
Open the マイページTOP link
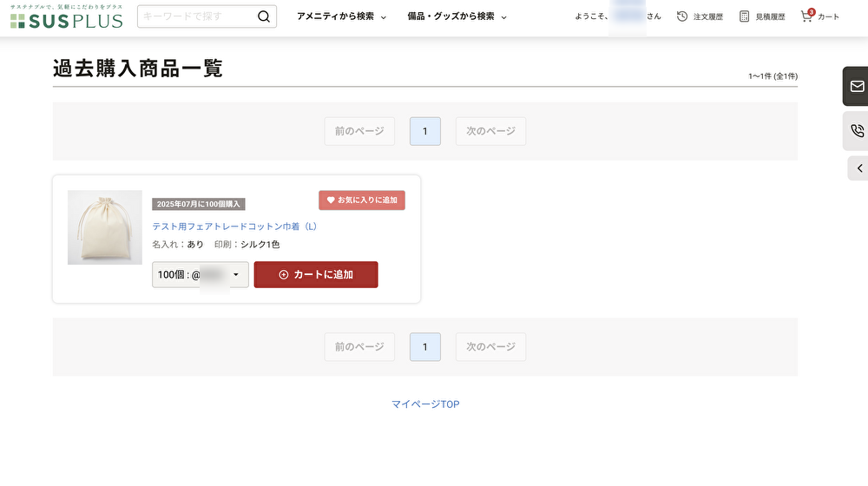coord(425,404)
